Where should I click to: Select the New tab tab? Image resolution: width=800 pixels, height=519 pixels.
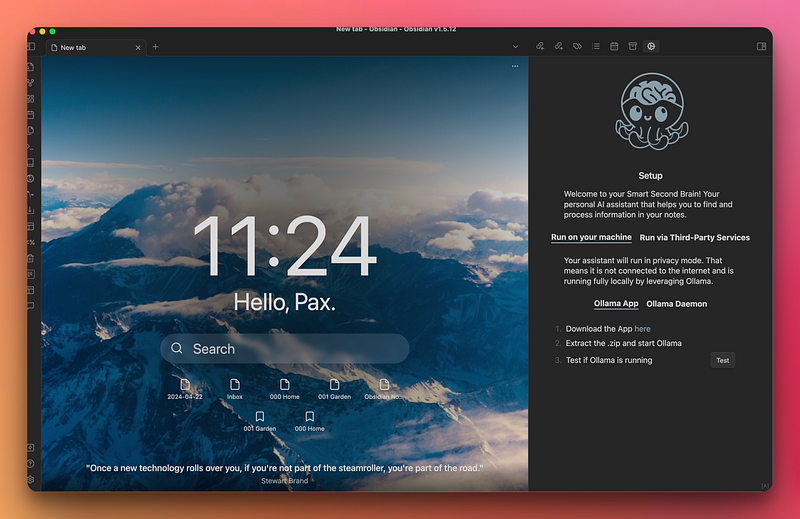[95, 47]
